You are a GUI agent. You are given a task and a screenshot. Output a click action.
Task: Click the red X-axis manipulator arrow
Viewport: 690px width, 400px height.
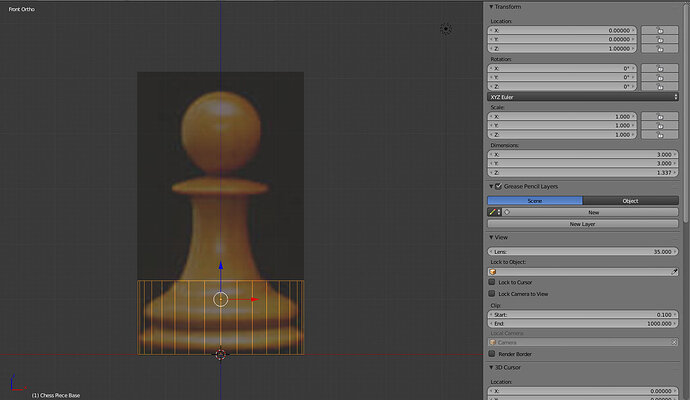[253, 299]
